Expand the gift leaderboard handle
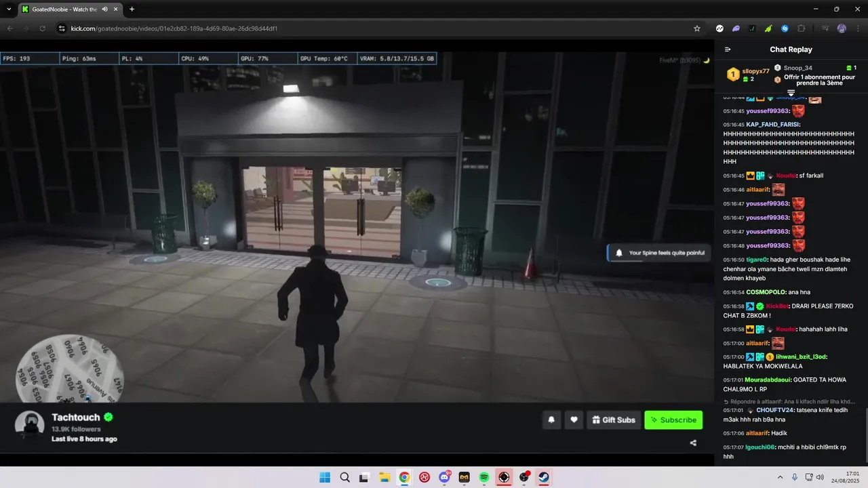The width and height of the screenshot is (868, 488). coord(791,93)
